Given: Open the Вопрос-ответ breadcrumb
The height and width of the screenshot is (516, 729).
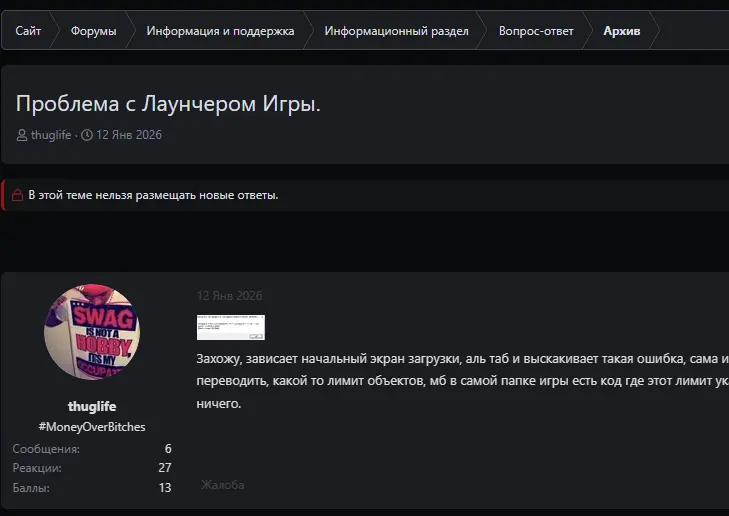Looking at the screenshot, I should click(536, 31).
